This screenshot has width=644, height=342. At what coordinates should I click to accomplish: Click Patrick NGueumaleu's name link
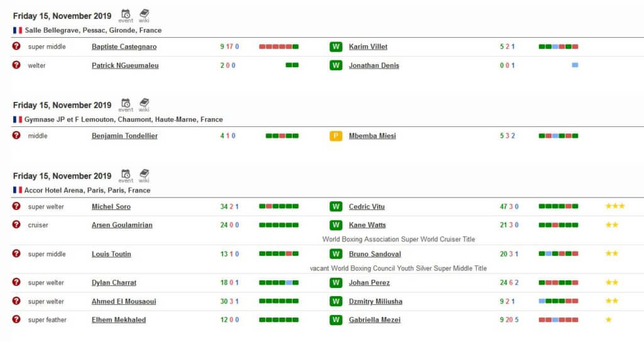click(x=125, y=65)
